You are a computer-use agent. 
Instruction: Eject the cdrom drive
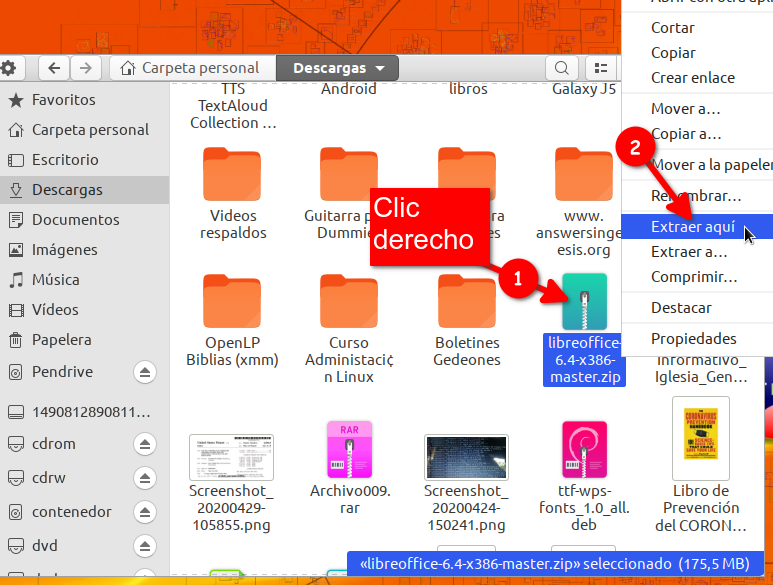144,444
